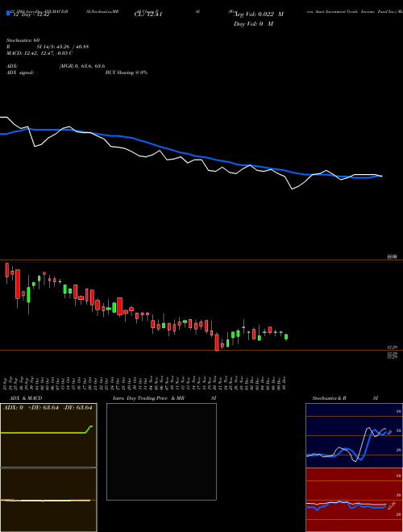Click the blue 12-day SMA legend square
Screen dimensions: 403x532
(8, 13)
